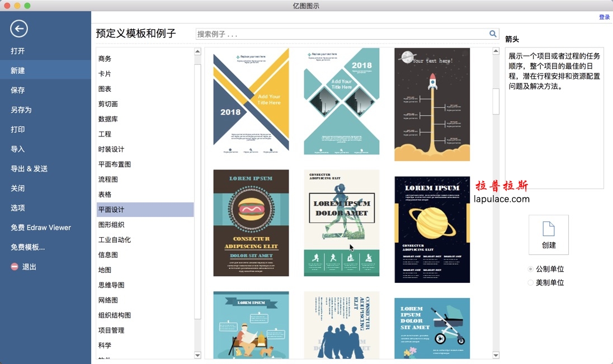The height and width of the screenshot is (364, 613).
Task: Choose the yellow planet poster template
Action: tap(432, 229)
